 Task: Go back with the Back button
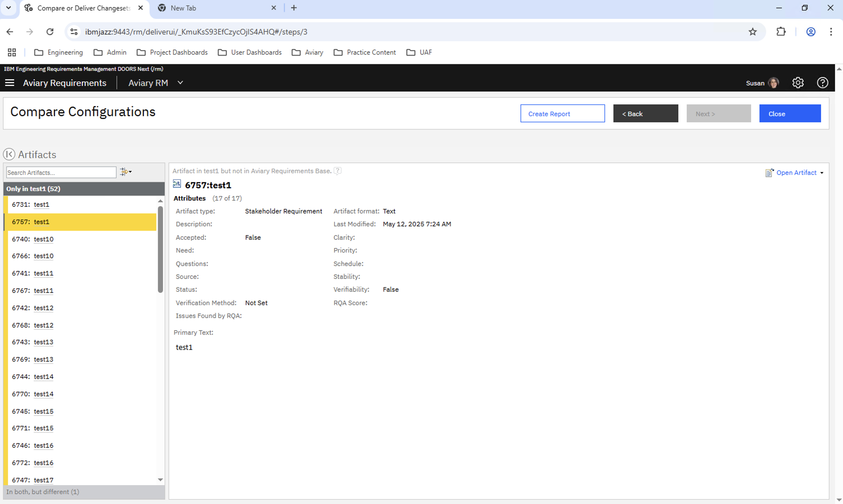645,114
